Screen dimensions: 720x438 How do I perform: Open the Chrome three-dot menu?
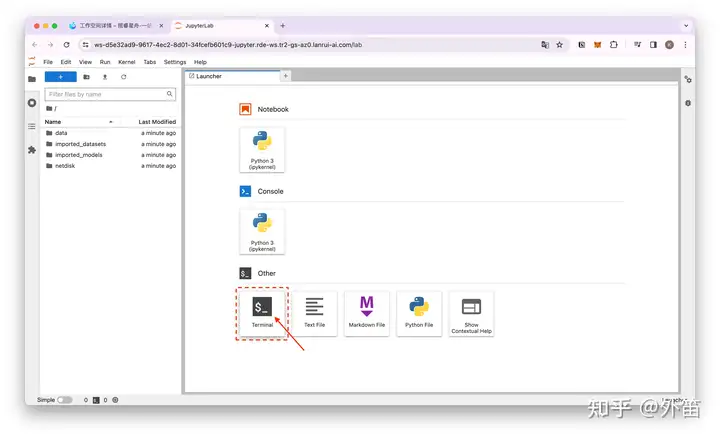(685, 45)
